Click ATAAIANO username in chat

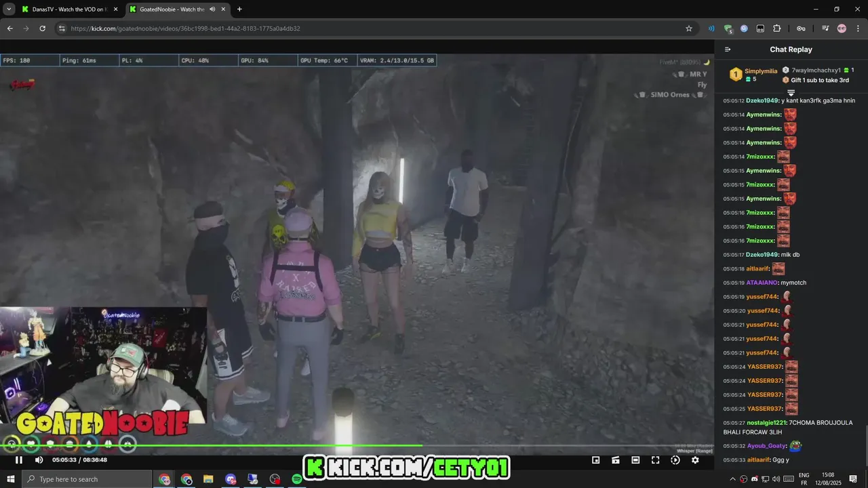click(x=762, y=283)
